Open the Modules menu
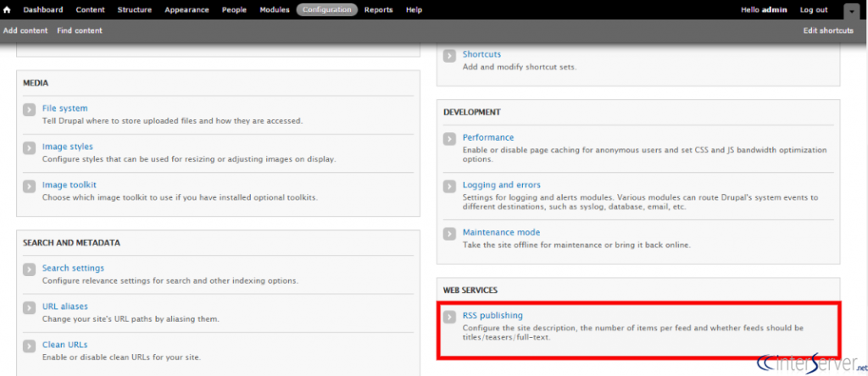 (275, 9)
